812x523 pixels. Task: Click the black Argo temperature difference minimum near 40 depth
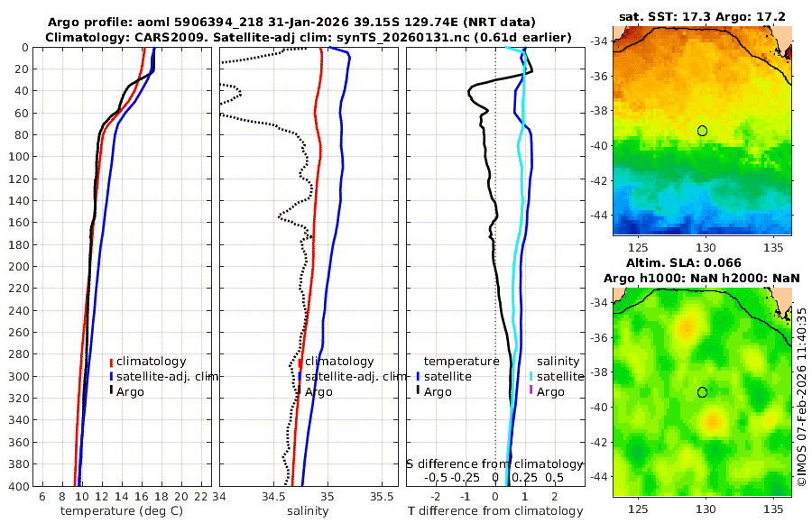469,93
